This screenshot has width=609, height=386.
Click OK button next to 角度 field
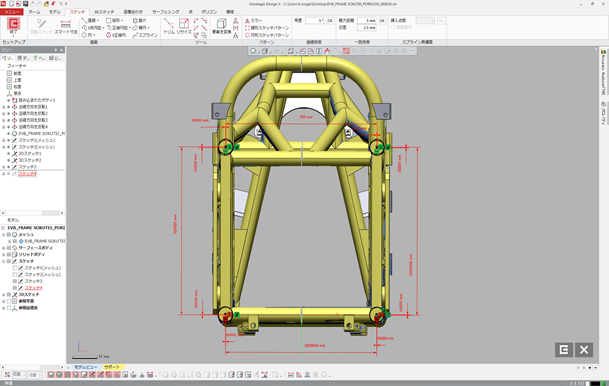tap(330, 20)
